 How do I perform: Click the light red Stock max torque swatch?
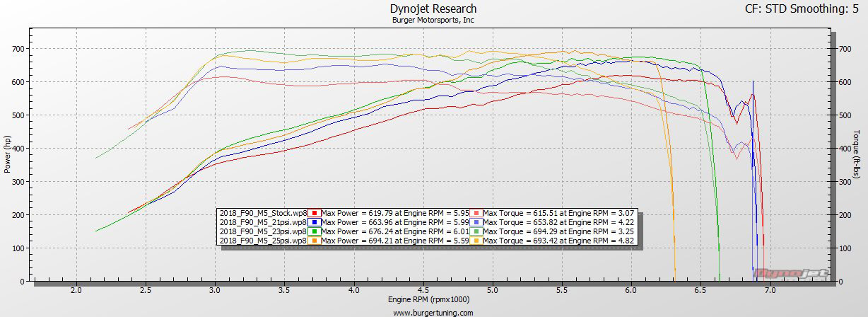click(476, 213)
